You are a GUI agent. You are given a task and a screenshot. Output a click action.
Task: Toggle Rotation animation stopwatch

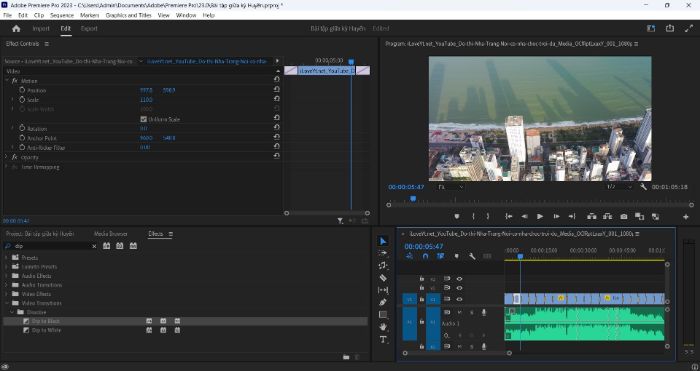tap(22, 128)
